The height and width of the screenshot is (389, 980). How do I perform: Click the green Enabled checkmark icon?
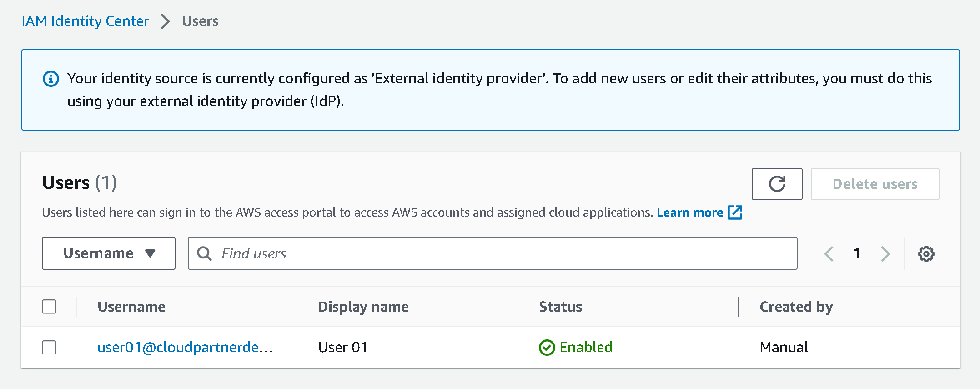pyautogui.click(x=547, y=348)
